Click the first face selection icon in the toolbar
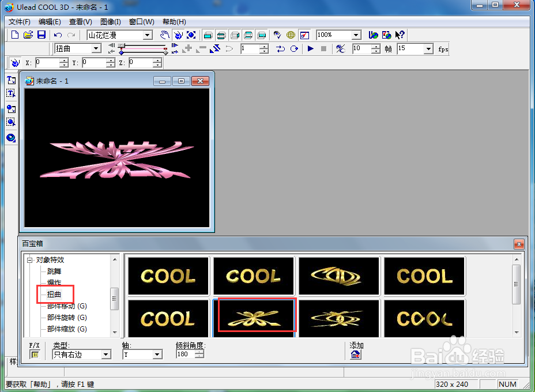Image resolution: width=535 pixels, height=392 pixels. (208, 35)
